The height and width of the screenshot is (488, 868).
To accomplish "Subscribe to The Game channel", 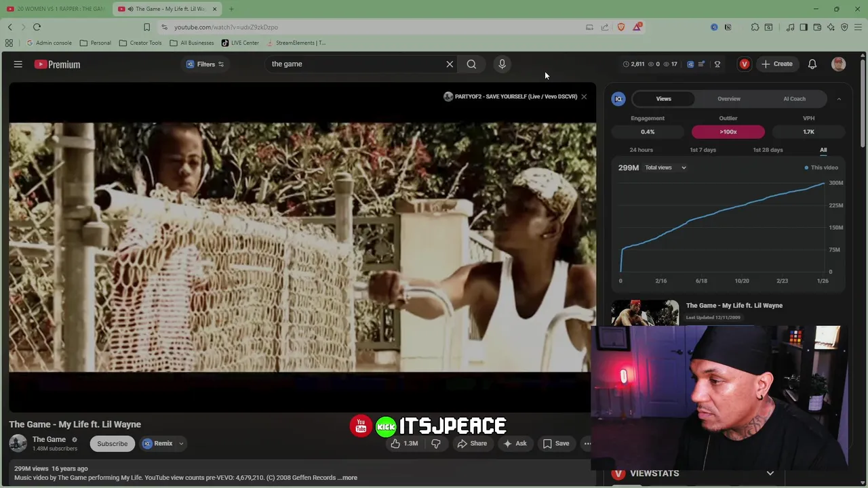I will pyautogui.click(x=112, y=444).
